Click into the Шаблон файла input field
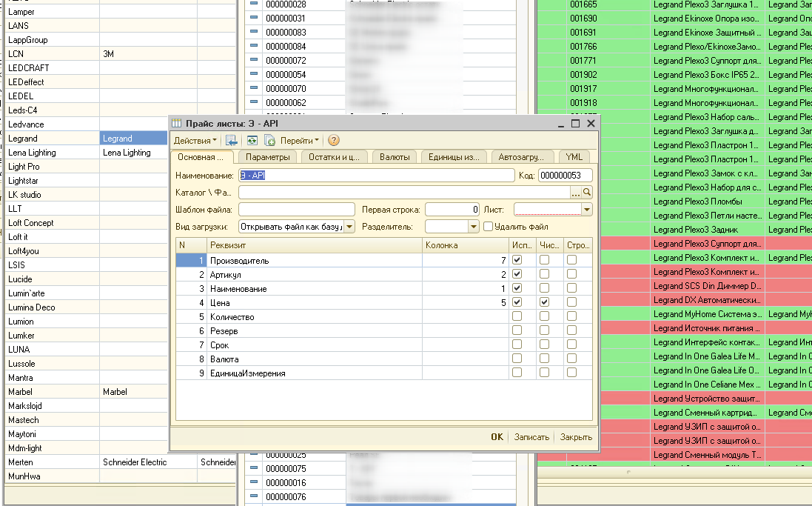The height and width of the screenshot is (506, 812). click(x=297, y=210)
